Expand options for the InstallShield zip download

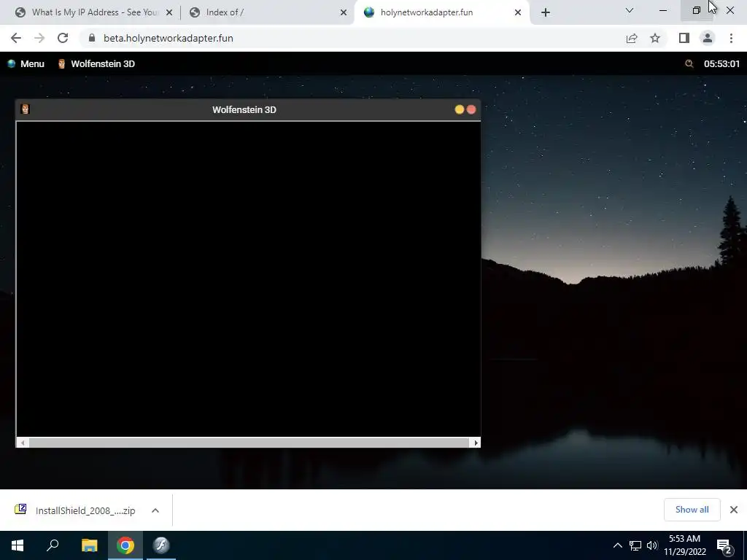pyautogui.click(x=155, y=510)
